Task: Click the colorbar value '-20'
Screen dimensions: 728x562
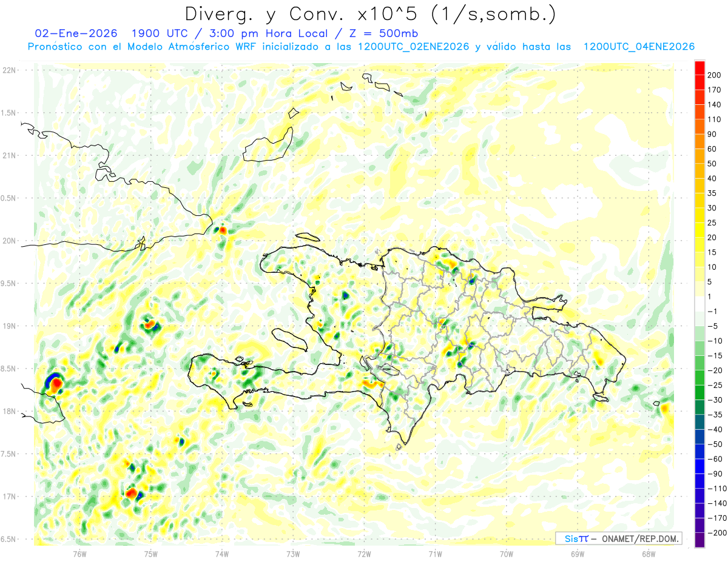Action: pos(715,370)
